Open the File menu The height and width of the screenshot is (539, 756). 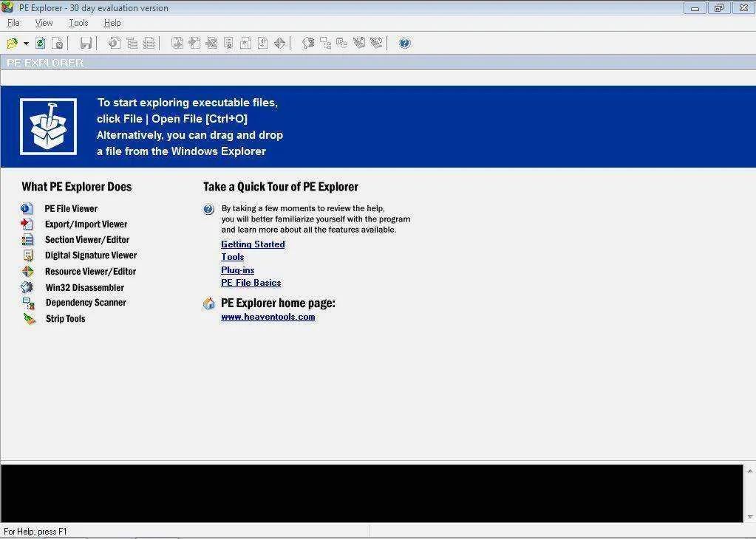coord(13,23)
